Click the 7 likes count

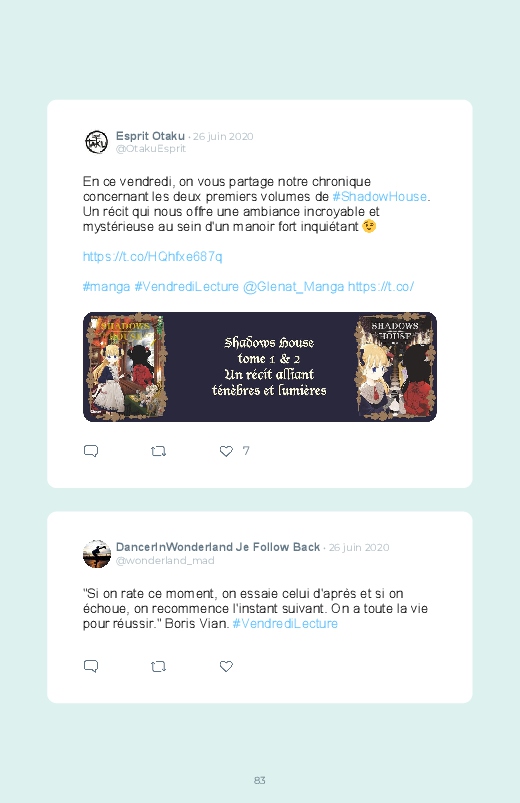pyautogui.click(x=246, y=451)
